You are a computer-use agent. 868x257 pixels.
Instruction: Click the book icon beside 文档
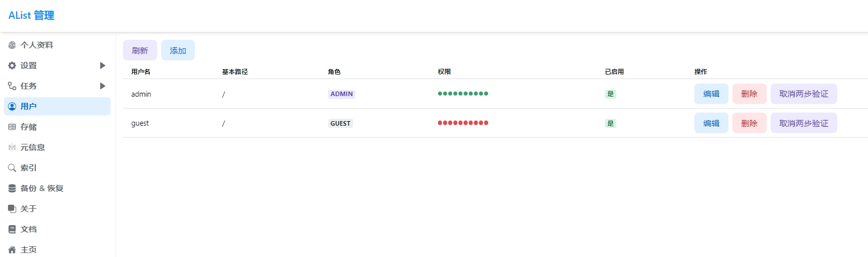point(12,229)
